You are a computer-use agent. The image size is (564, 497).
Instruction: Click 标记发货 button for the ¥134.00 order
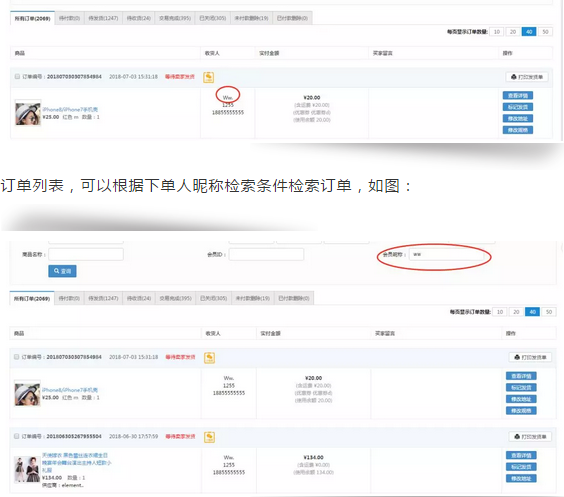[521, 467]
